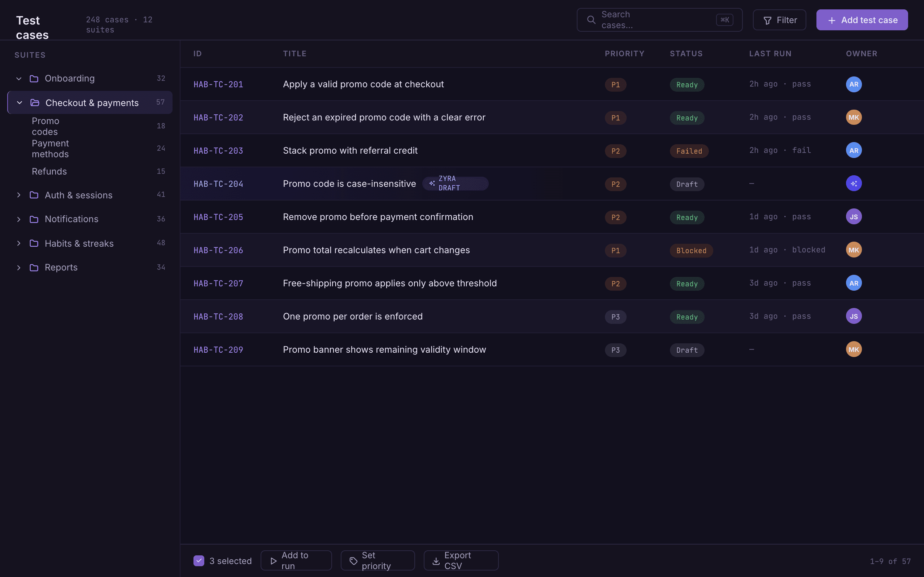Uncheck the 3 selected checkbox

point(199,560)
